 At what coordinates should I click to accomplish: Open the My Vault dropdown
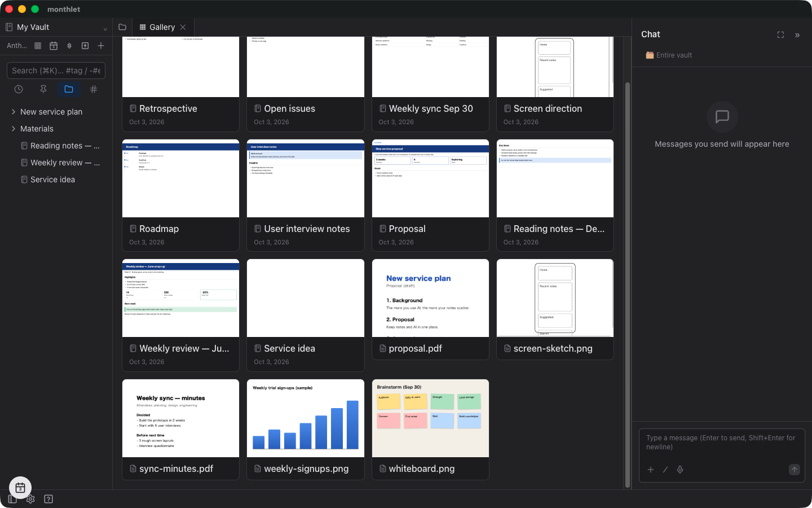click(56, 27)
